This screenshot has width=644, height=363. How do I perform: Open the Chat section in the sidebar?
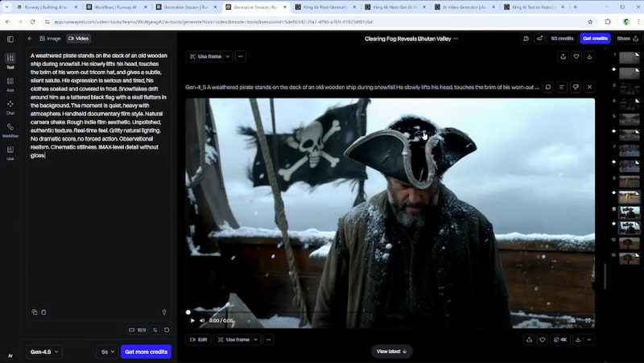pyautogui.click(x=10, y=105)
